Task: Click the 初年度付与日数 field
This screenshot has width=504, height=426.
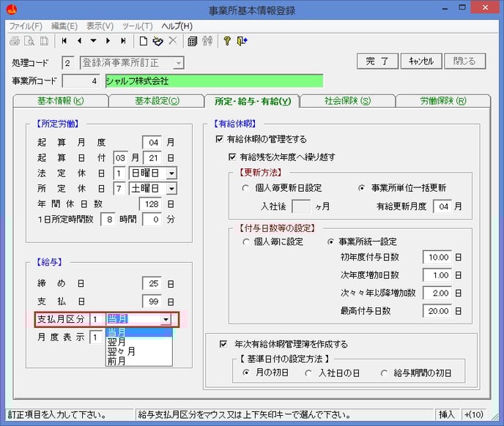Action: tap(437, 258)
